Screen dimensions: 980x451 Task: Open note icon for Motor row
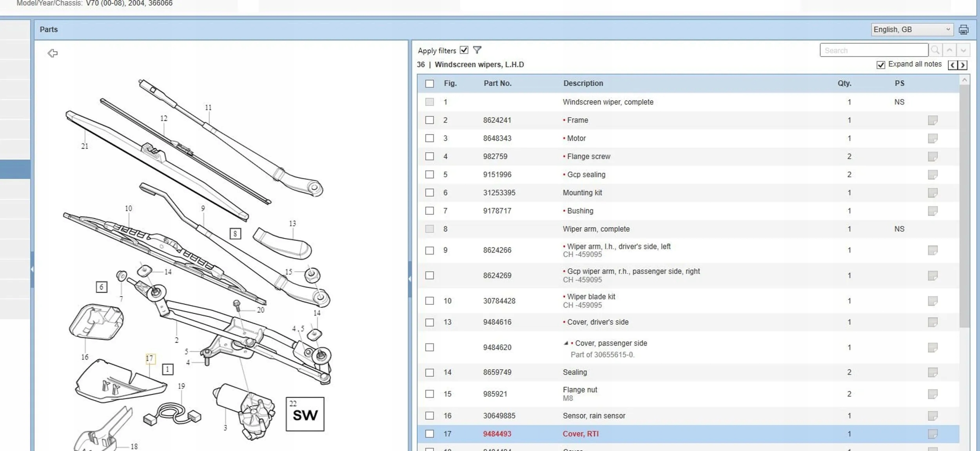(933, 138)
